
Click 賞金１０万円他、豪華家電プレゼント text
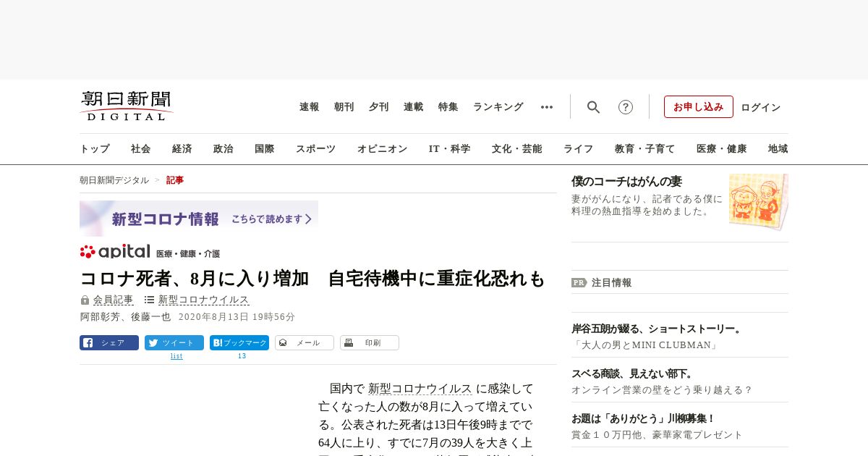pyautogui.click(x=657, y=435)
